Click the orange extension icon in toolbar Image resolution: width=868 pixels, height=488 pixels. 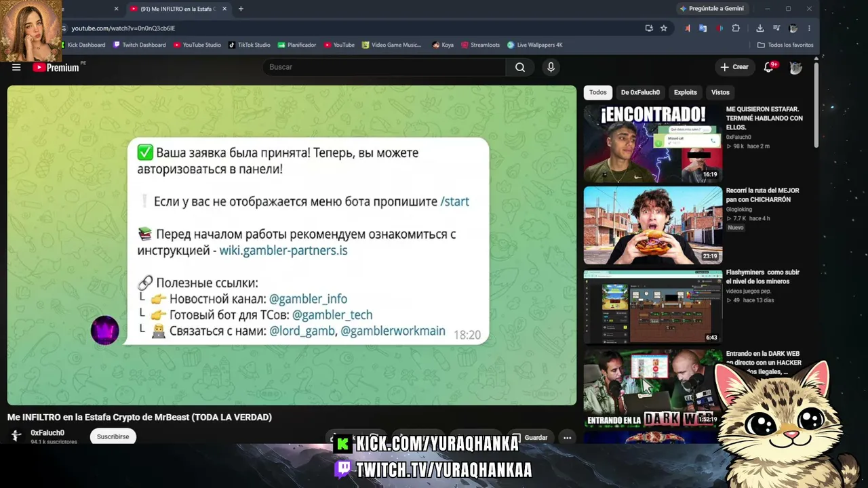[x=688, y=28]
